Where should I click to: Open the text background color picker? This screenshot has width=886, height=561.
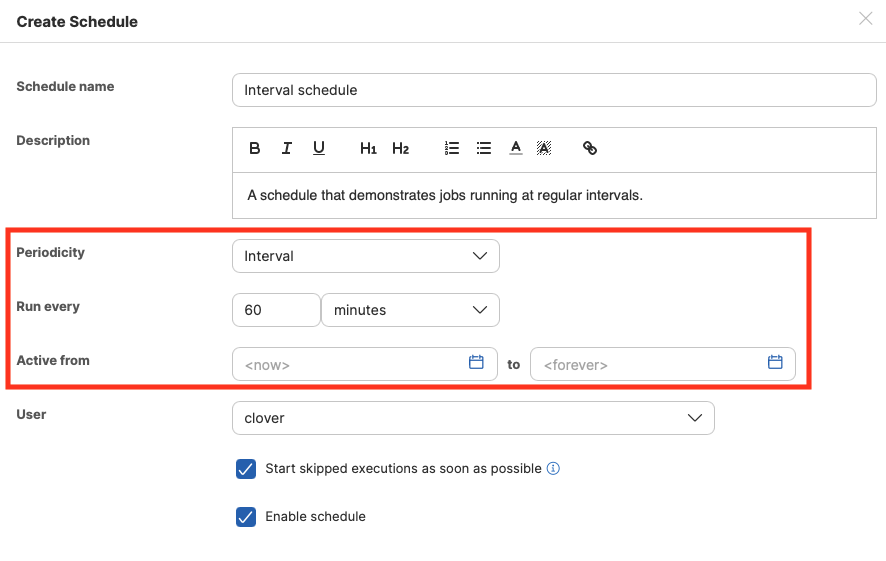(544, 148)
